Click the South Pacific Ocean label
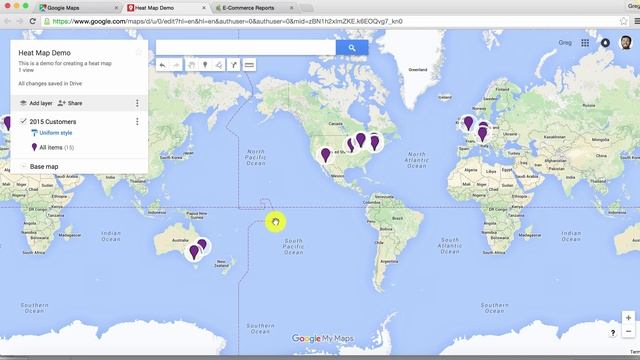Viewport: 640px width, 360px height. tap(293, 247)
